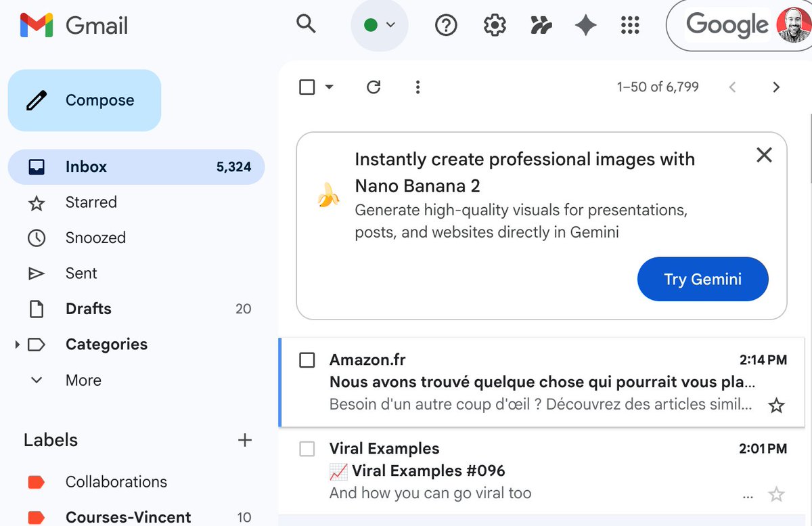Click the Snoozed clock icon

37,238
